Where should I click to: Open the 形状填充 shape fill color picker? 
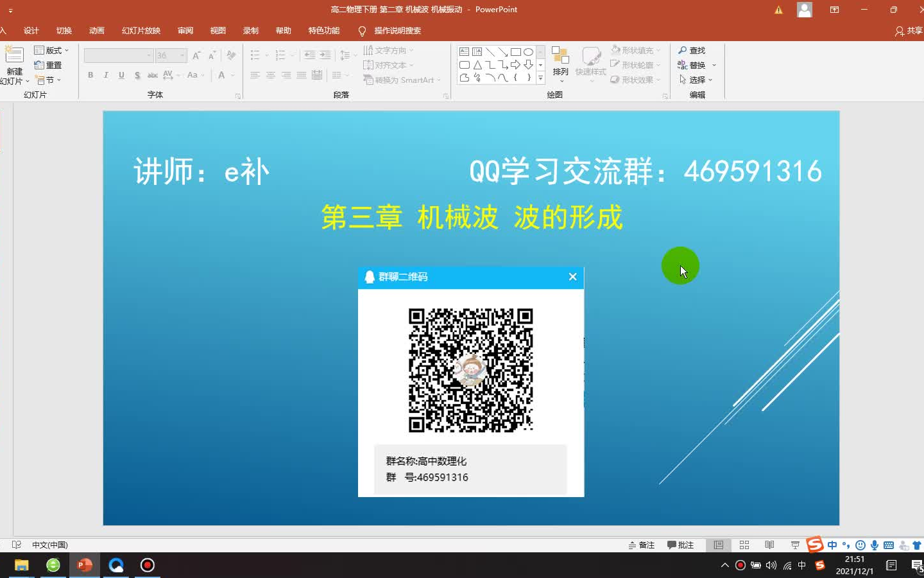click(635, 50)
